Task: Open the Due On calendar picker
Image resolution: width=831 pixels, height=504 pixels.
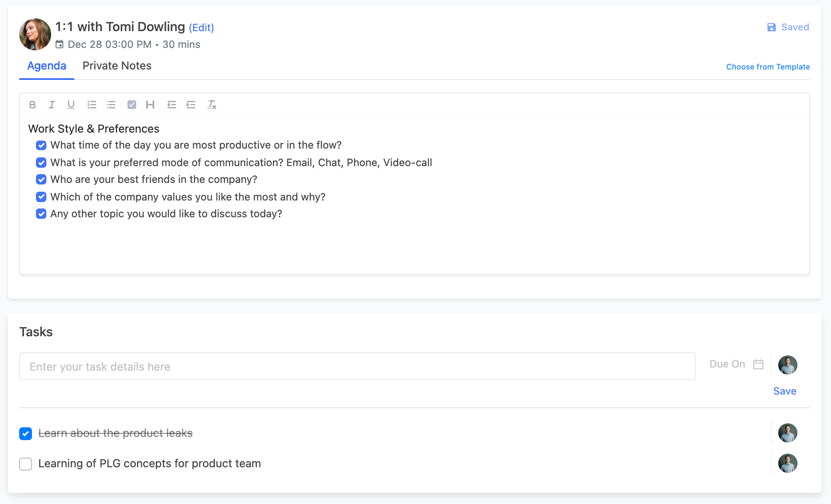Action: click(x=758, y=364)
